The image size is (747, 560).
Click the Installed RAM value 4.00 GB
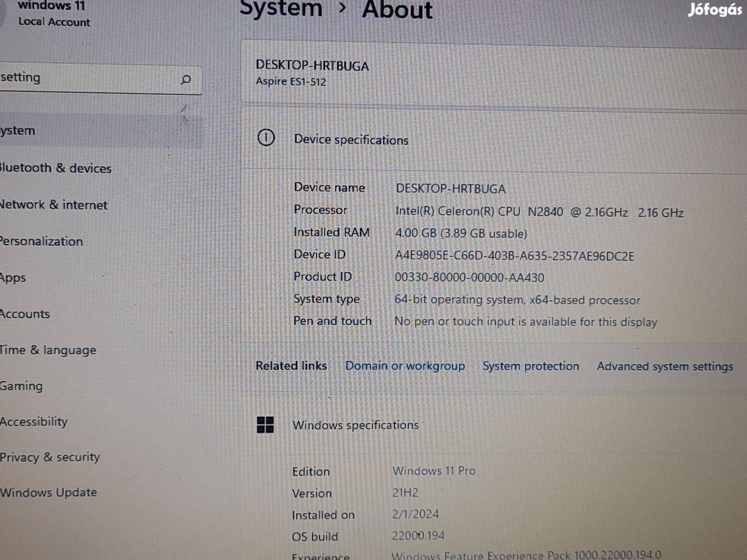pyautogui.click(x=461, y=234)
